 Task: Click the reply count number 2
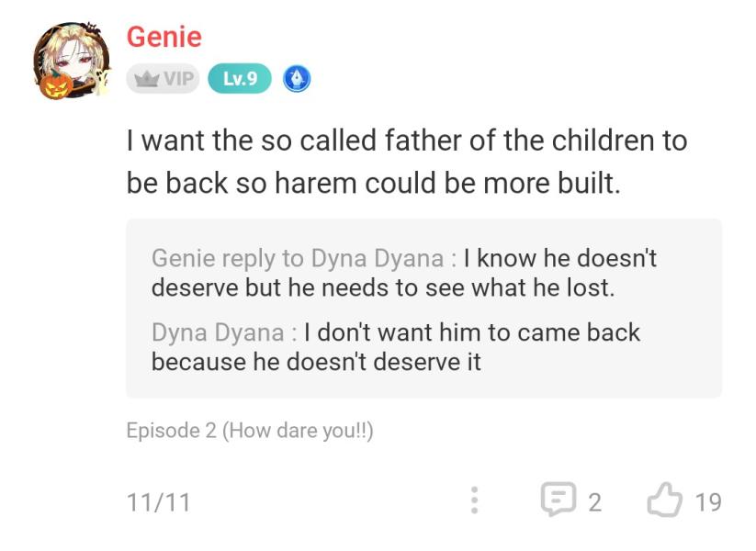pos(594,502)
